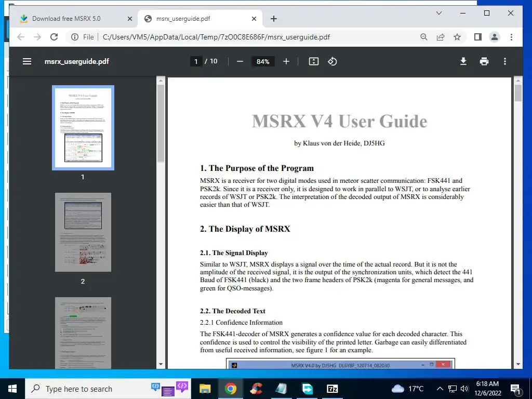
Task: Bookmark this tab with the star
Action: 457,37
